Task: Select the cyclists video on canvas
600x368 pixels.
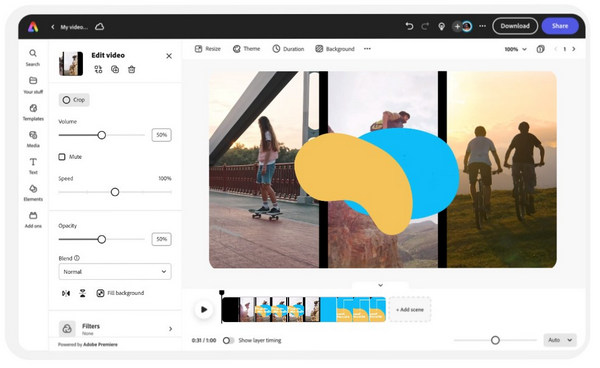Action: (501, 169)
